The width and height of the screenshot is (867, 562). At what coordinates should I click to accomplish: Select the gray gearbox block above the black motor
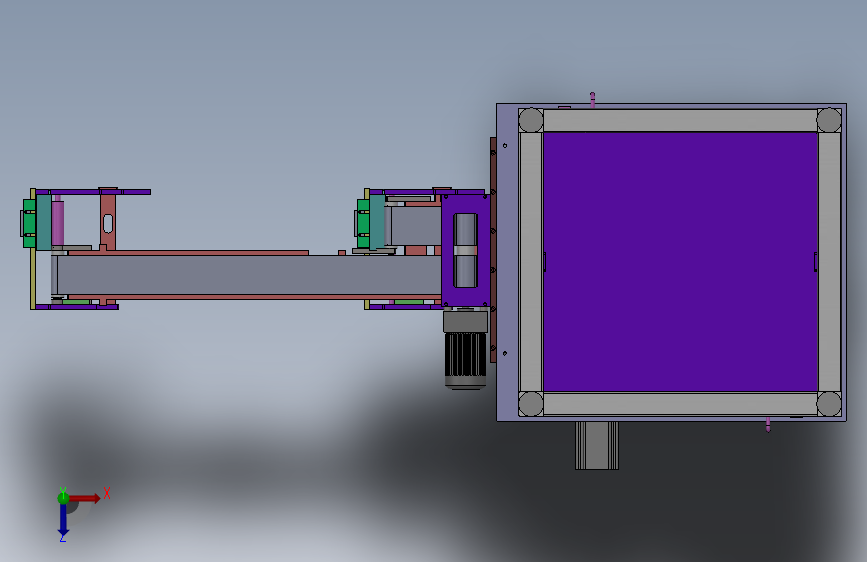(x=466, y=321)
